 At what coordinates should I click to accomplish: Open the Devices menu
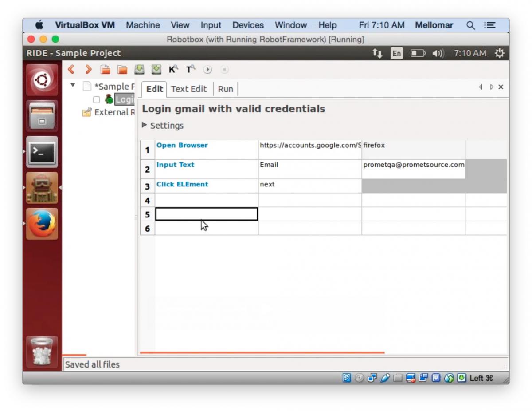(248, 25)
